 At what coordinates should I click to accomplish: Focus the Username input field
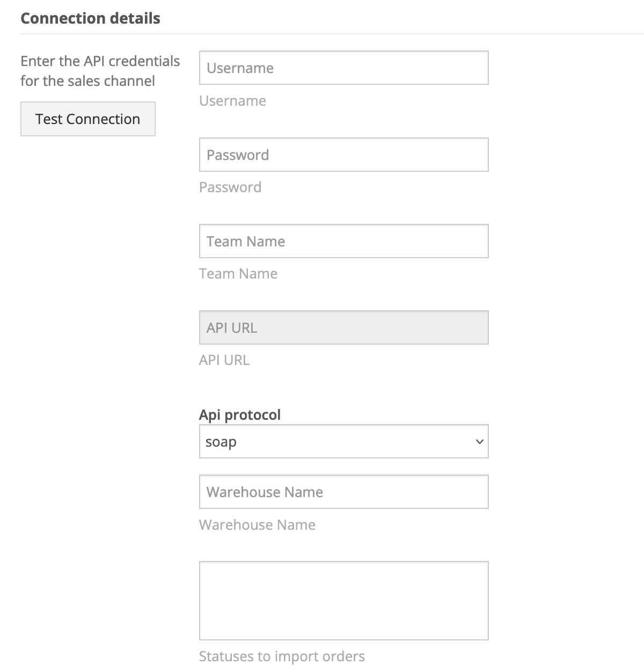[343, 68]
